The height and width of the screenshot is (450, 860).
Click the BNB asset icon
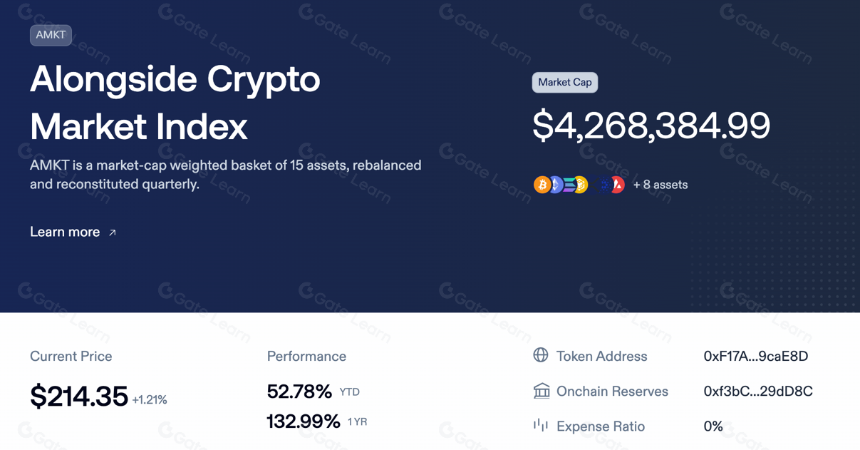582,184
